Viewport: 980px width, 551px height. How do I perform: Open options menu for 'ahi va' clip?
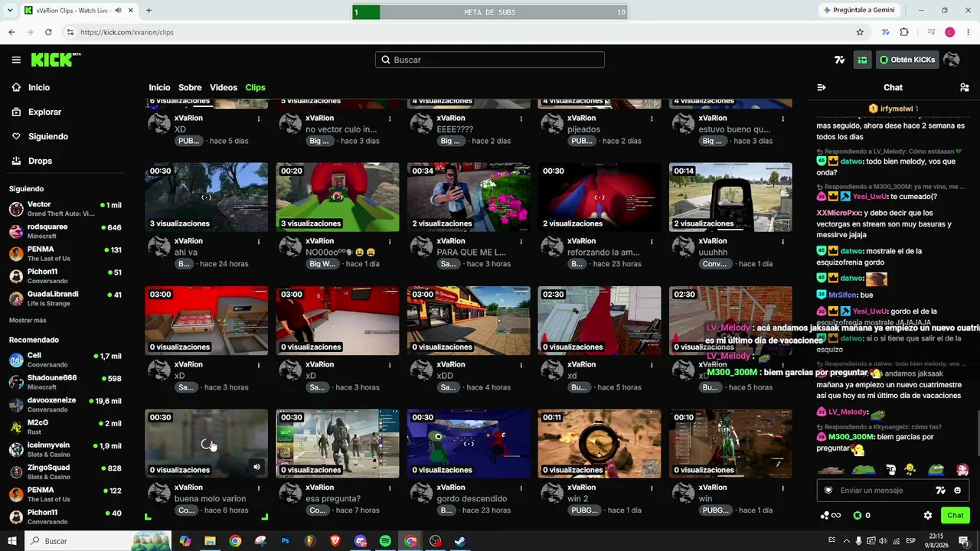tap(259, 242)
